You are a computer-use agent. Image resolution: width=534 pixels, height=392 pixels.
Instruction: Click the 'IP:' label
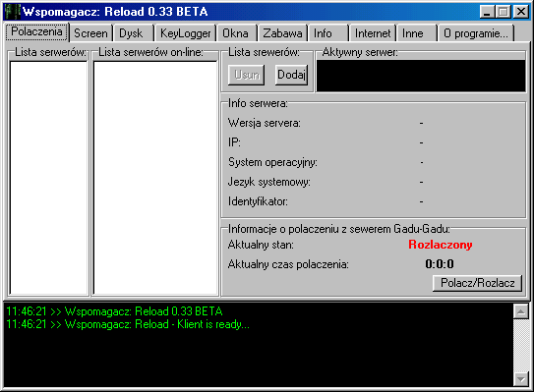point(234,142)
